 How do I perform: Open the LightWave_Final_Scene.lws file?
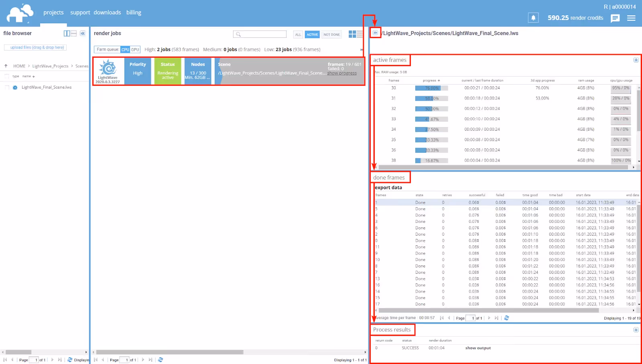click(47, 87)
